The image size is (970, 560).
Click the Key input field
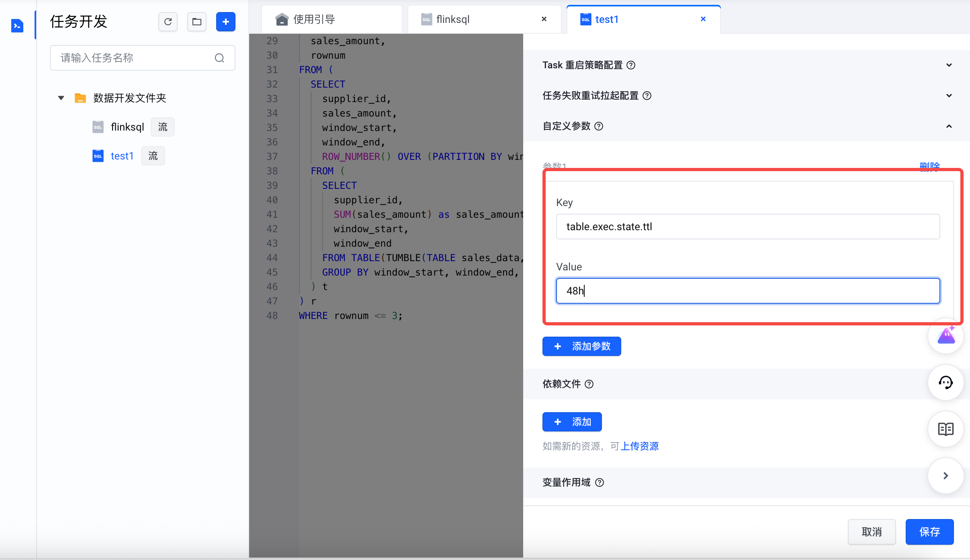click(x=748, y=227)
